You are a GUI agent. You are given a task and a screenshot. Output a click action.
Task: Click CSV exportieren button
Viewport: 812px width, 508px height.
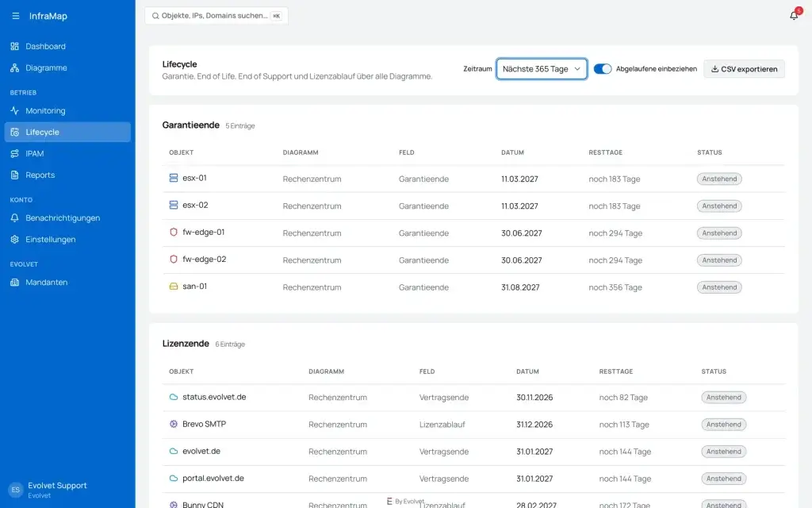click(x=744, y=69)
